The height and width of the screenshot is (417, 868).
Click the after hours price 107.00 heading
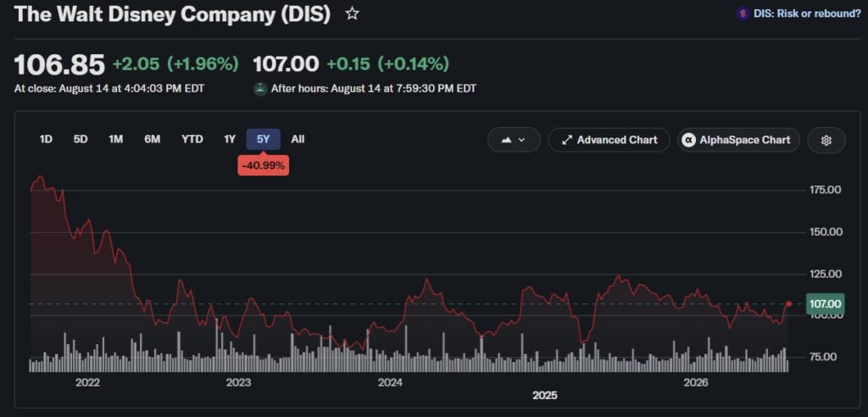click(286, 64)
